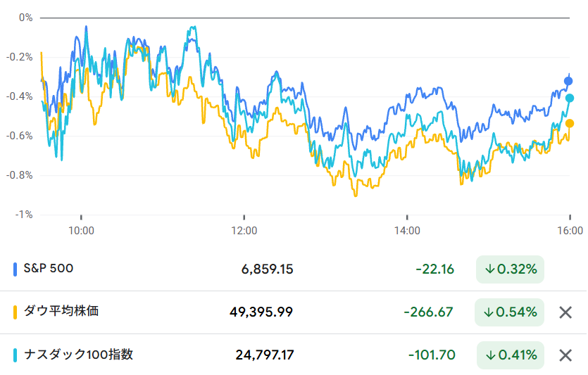Remove ナスダック100指数 from the comparison
This screenshot has height=375, width=588.
(x=565, y=355)
